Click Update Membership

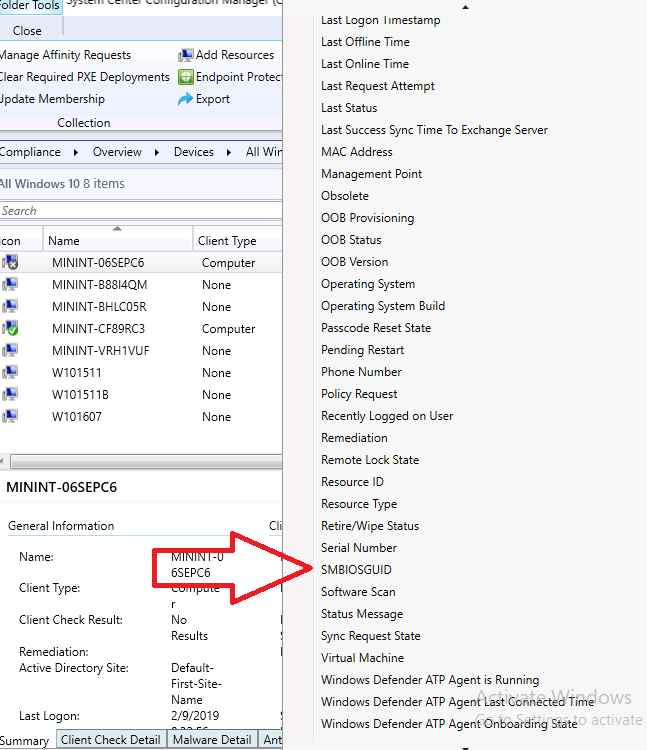(52, 99)
